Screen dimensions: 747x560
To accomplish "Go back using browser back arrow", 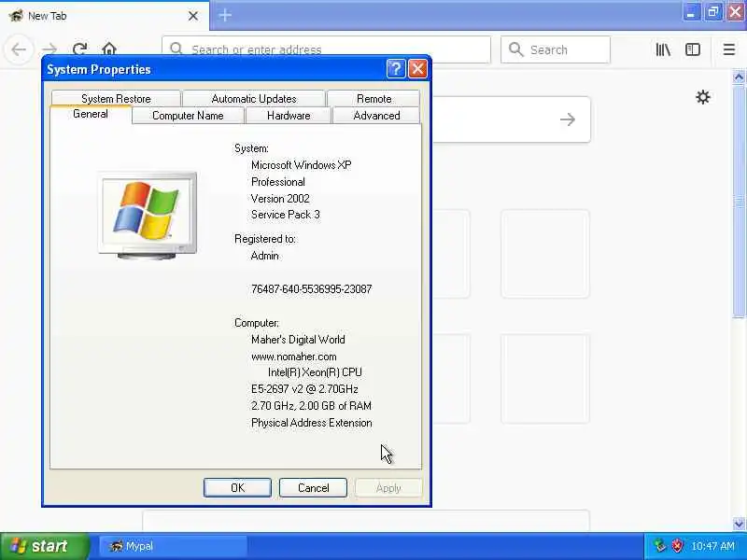I will point(19,49).
